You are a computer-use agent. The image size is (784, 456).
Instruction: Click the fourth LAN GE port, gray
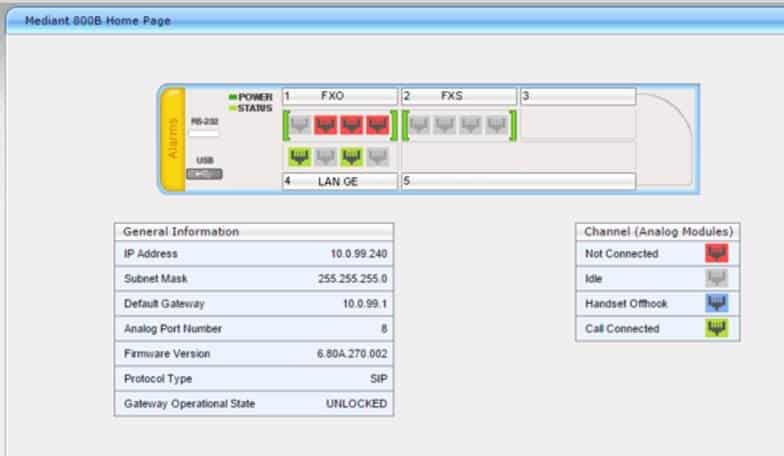378,157
